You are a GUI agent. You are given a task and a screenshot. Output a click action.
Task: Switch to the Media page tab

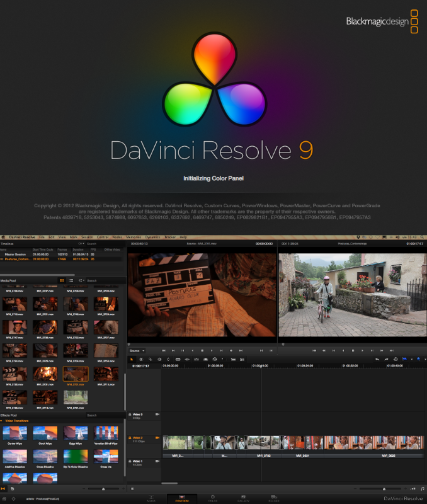coord(151,499)
